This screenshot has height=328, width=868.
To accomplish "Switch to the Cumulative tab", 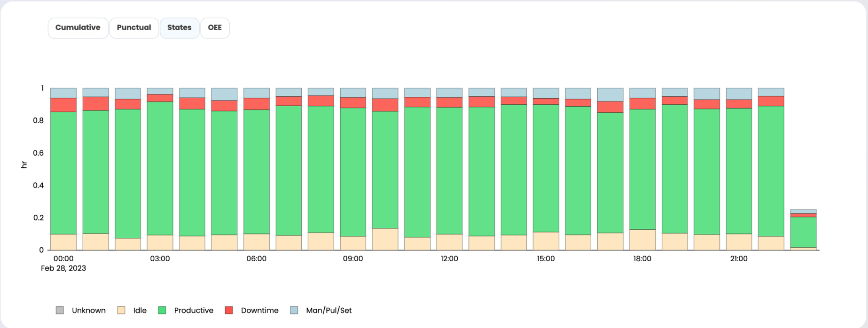I will (78, 28).
